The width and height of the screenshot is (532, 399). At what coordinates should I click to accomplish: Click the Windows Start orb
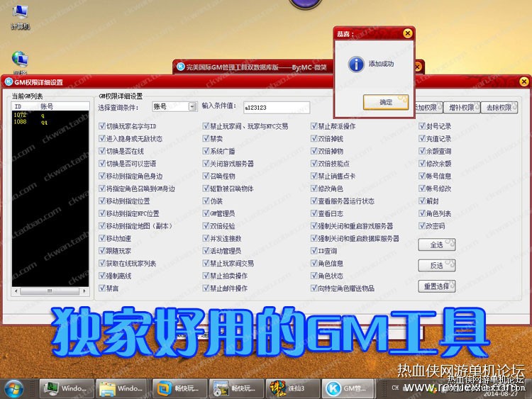[13, 388]
